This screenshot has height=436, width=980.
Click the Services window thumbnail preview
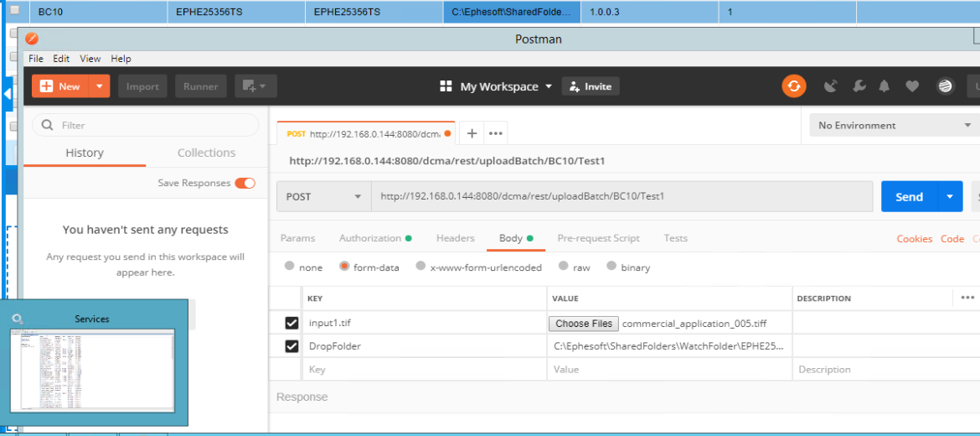(92, 370)
